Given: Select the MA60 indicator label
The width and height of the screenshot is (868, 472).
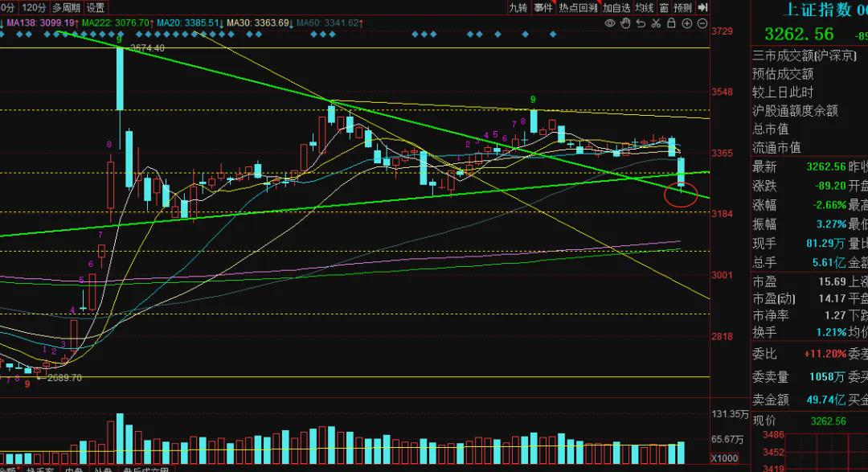Looking at the screenshot, I should [x=329, y=23].
